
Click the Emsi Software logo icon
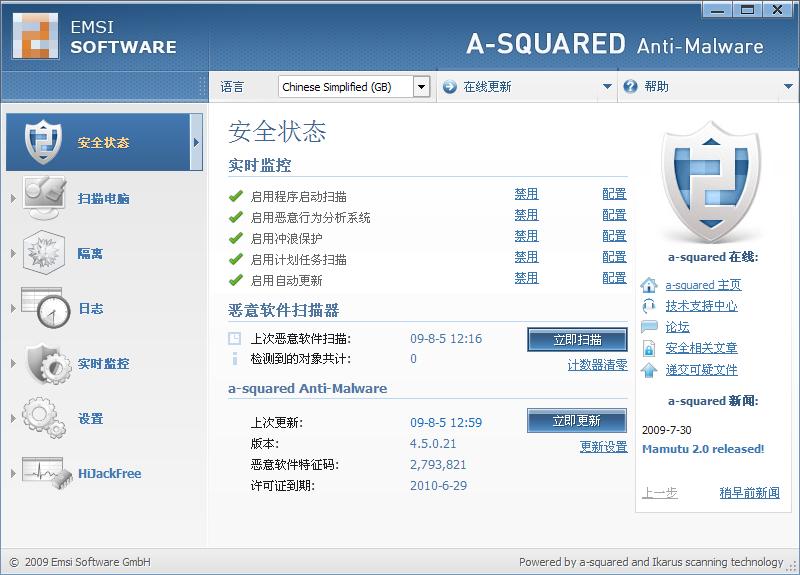(x=35, y=36)
